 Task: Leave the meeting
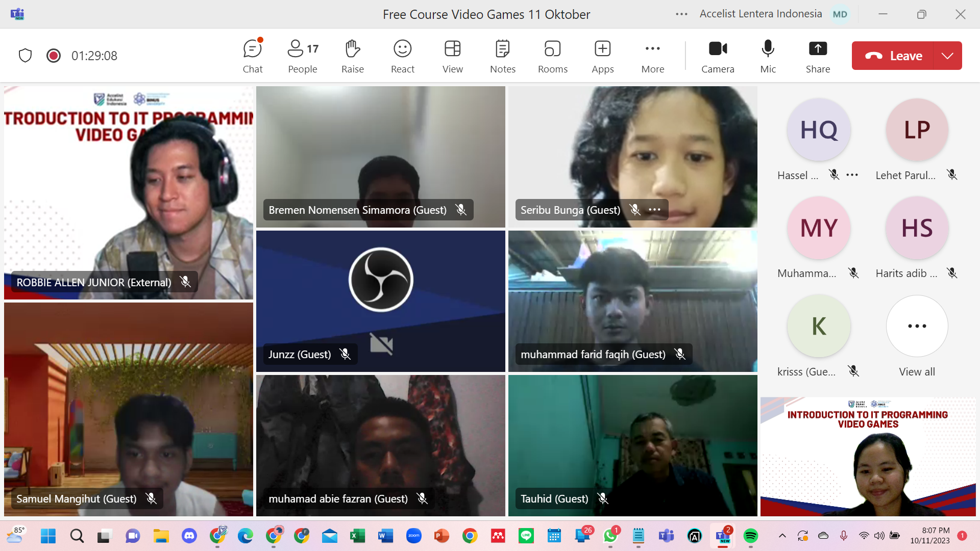coord(893,56)
